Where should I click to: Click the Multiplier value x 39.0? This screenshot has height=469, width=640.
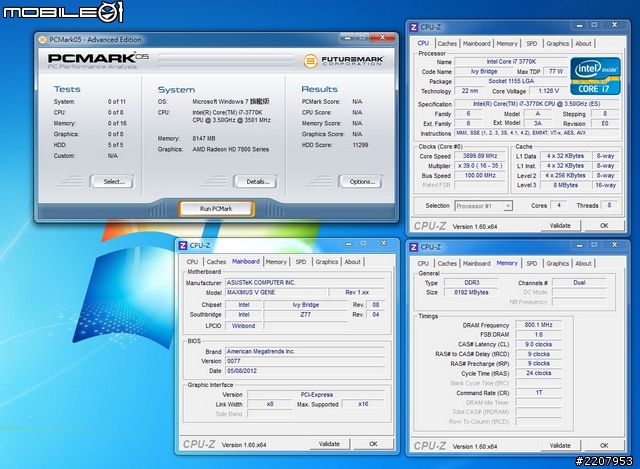tap(480, 166)
